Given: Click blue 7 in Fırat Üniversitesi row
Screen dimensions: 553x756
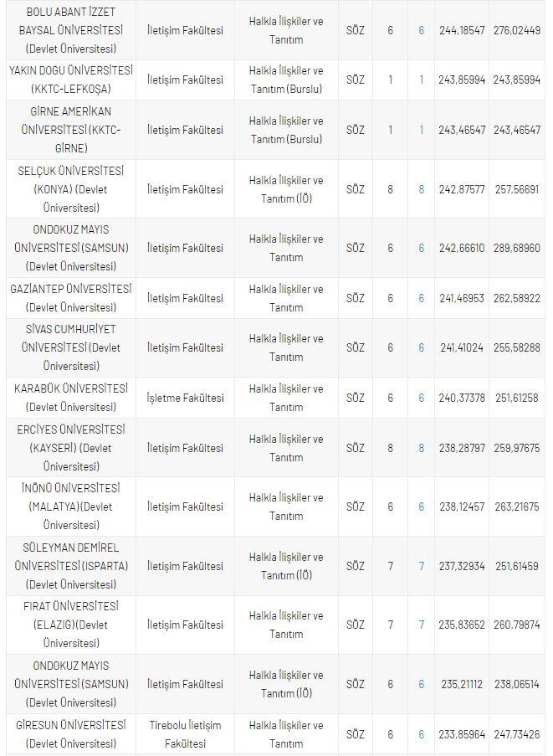Looking at the screenshot, I should pos(422,625).
